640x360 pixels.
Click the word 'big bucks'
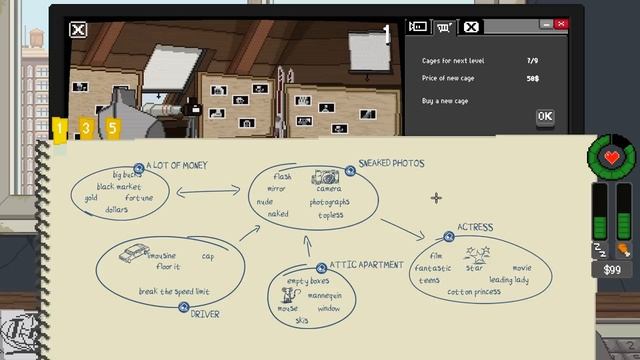point(127,175)
